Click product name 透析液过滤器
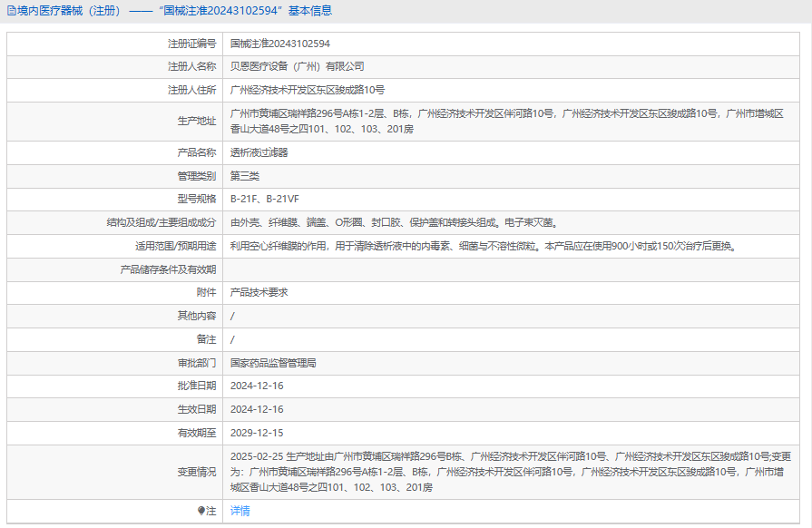Screen dimensions: 812x528 259,152
